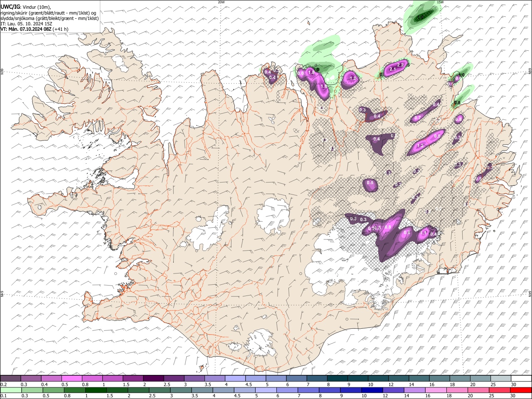The image size is (532, 399).
Task: Click the bright red lower legend swatch above 30
Action: (x=521, y=390)
